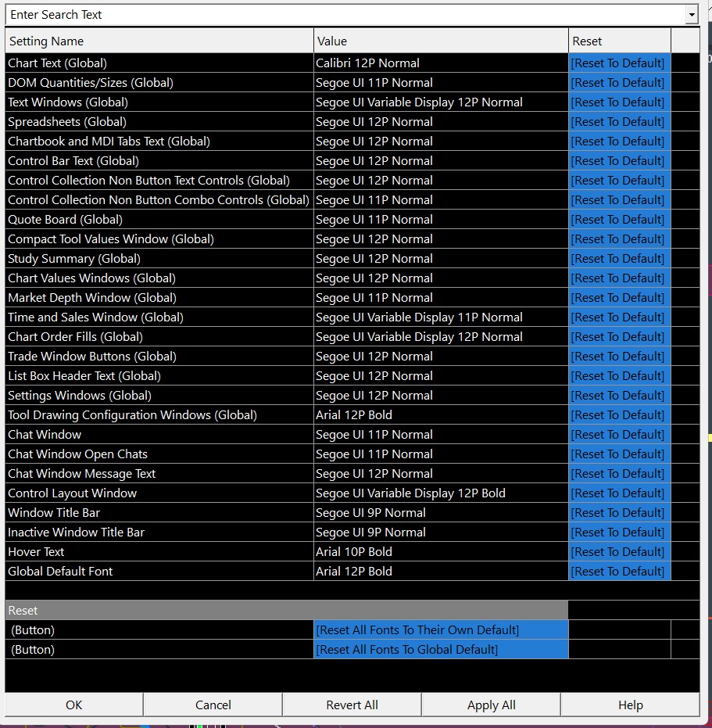Click the Value column header
The width and height of the screenshot is (712, 728).
[441, 41]
